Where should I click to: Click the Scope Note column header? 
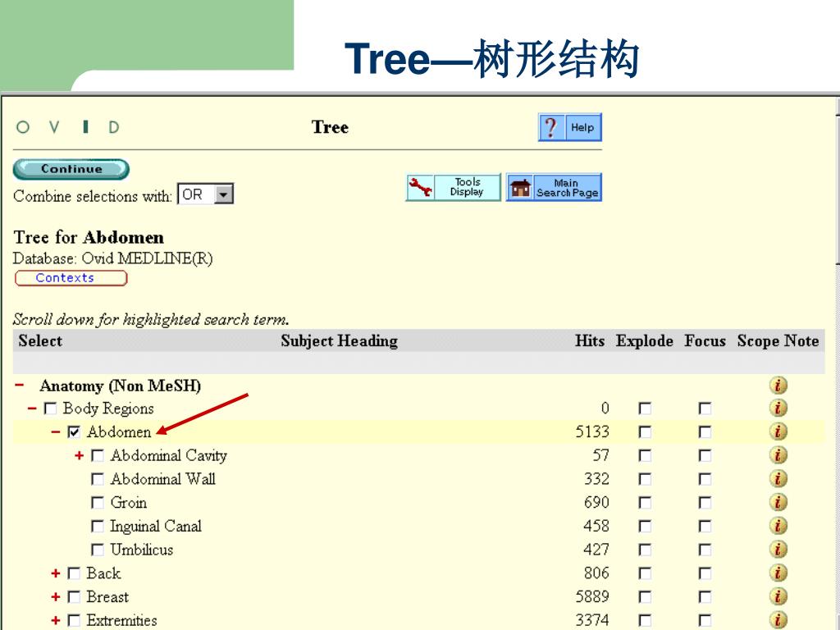(778, 341)
